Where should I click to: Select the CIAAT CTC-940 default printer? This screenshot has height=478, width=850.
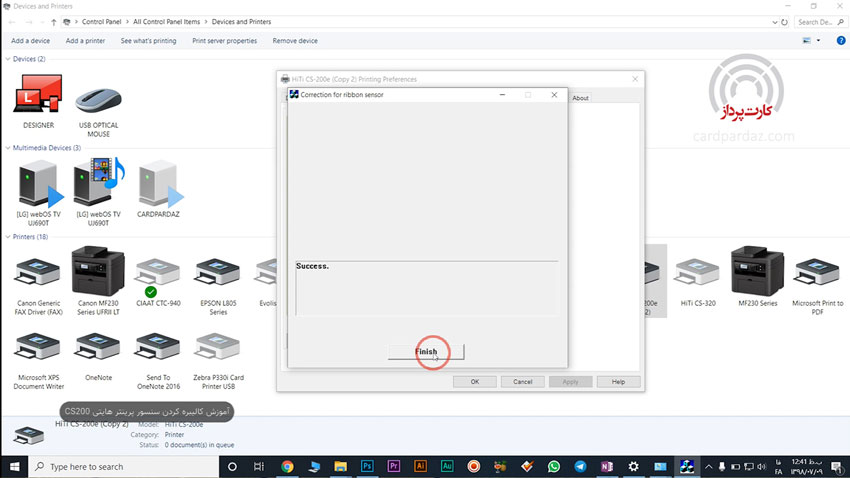coord(158,283)
